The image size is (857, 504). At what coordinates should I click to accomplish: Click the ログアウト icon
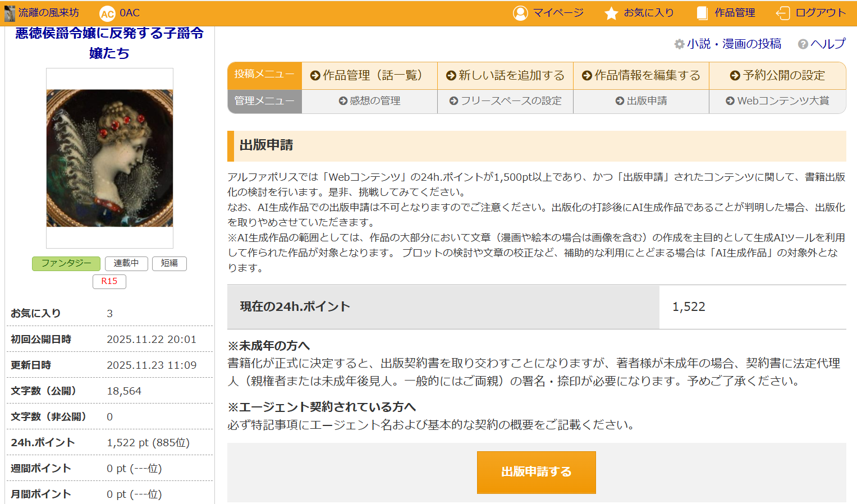783,13
